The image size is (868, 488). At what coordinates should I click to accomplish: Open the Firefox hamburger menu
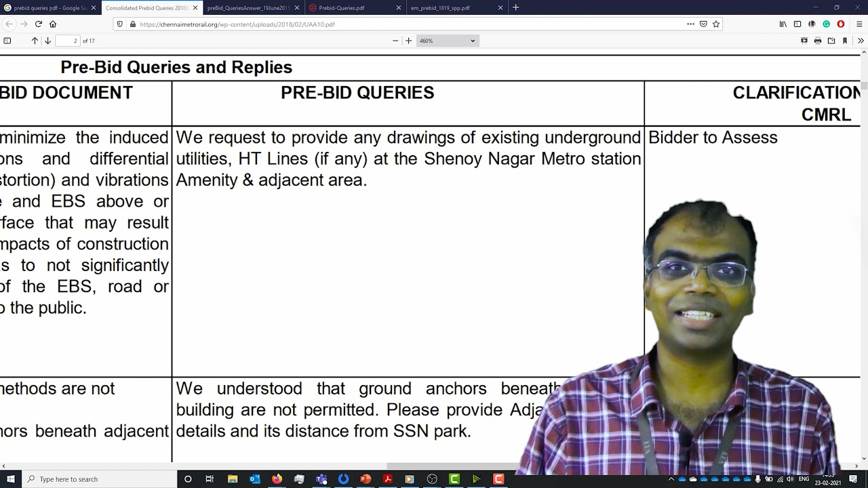pyautogui.click(x=859, y=24)
